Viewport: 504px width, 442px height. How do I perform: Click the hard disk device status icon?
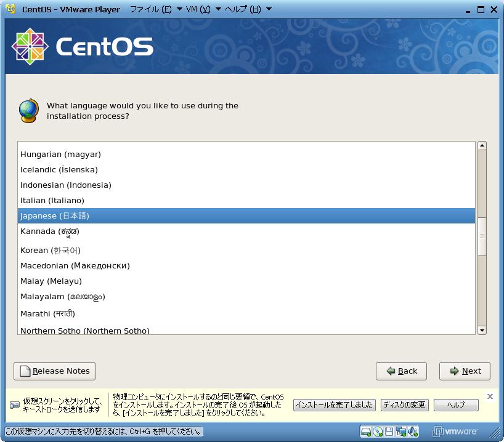point(366,432)
